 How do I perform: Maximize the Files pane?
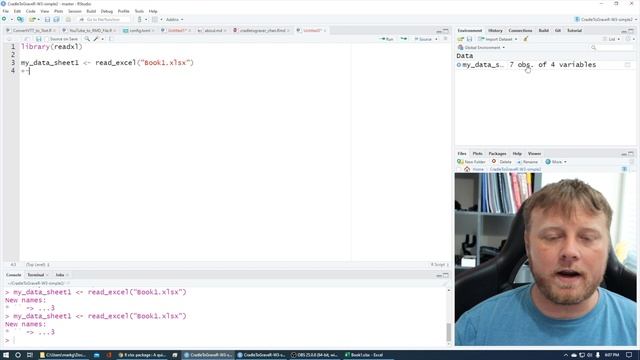point(631,153)
